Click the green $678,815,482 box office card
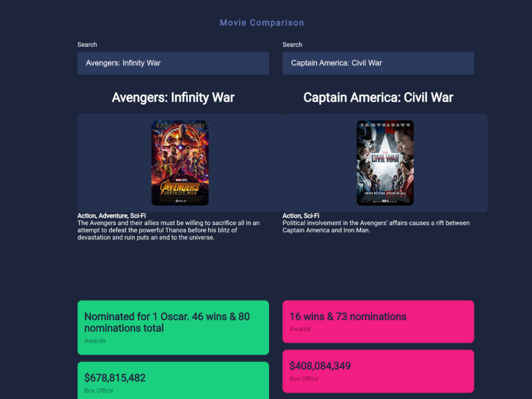The image size is (532, 399). tap(173, 380)
